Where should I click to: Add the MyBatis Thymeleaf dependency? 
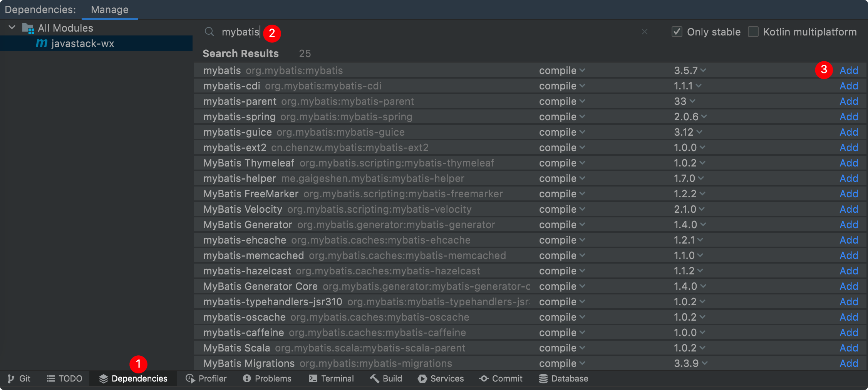[x=849, y=163]
